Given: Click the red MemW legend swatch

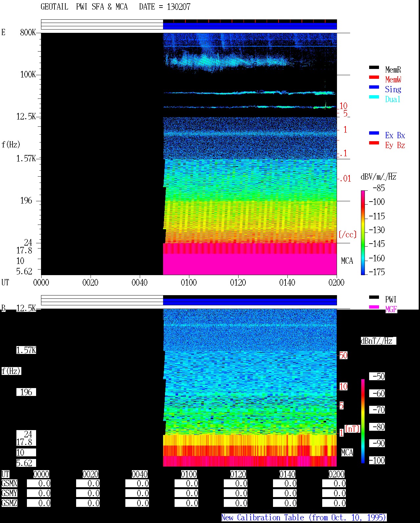Looking at the screenshot, I should 374,77.
